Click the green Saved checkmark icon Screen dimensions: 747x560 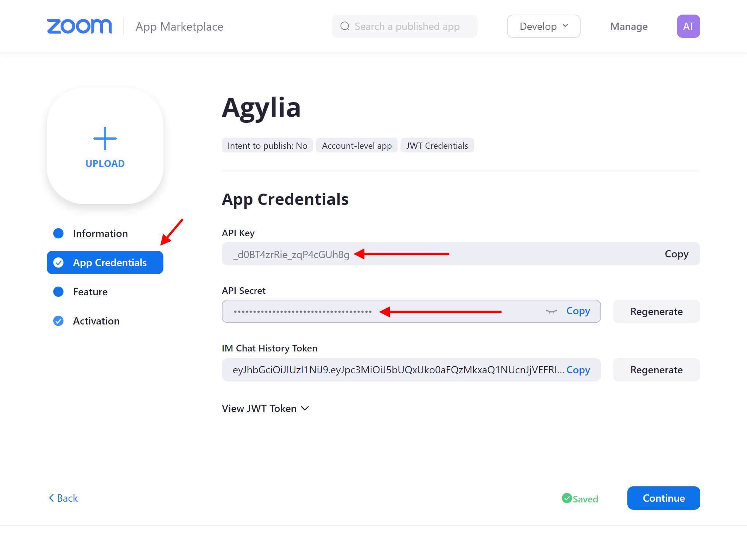pos(567,498)
